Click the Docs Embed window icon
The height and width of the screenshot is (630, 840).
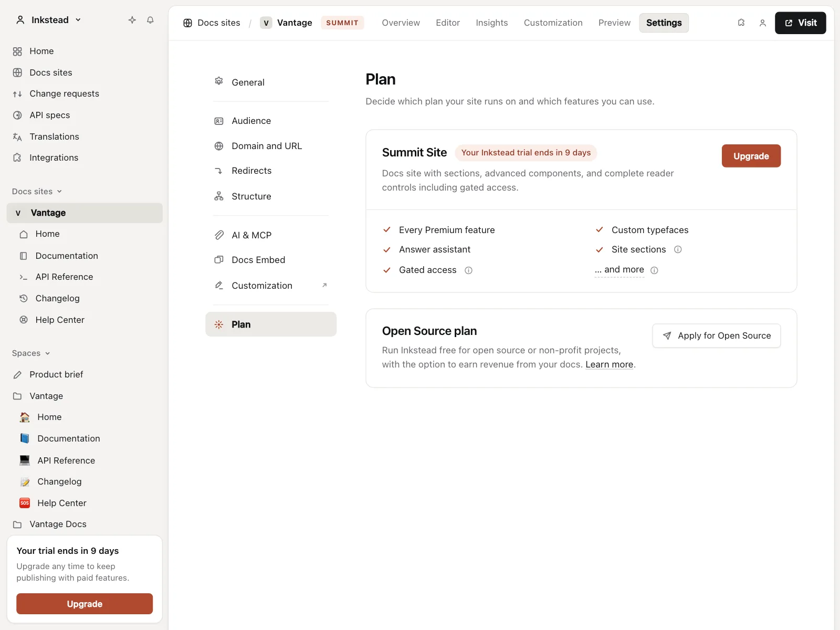pos(219,260)
